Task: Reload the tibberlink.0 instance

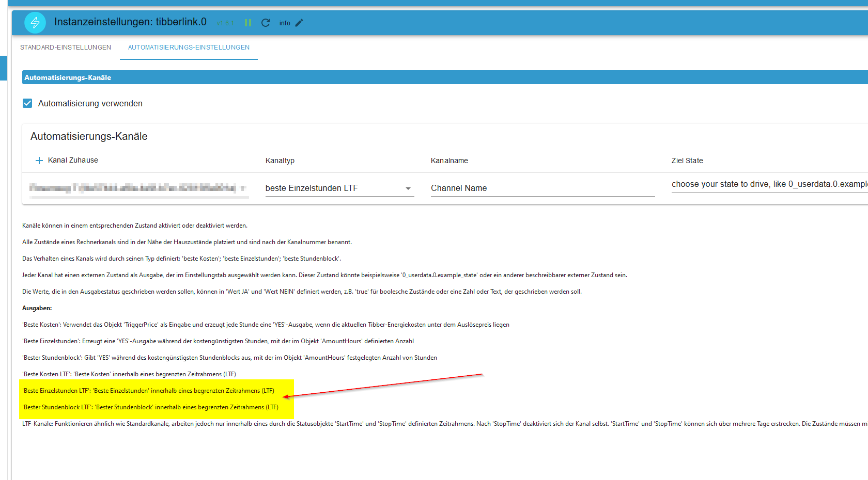Action: (266, 23)
